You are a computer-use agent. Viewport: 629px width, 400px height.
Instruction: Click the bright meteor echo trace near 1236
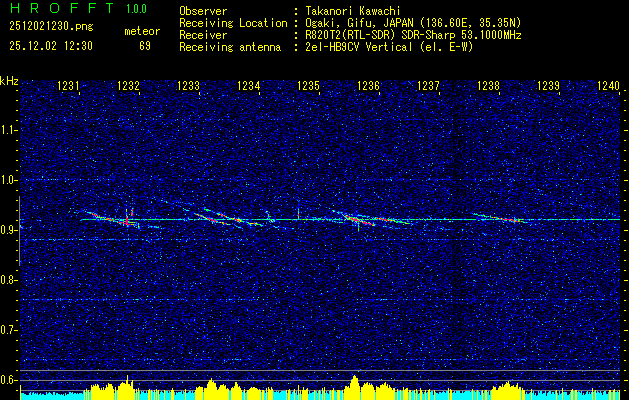pos(359,219)
